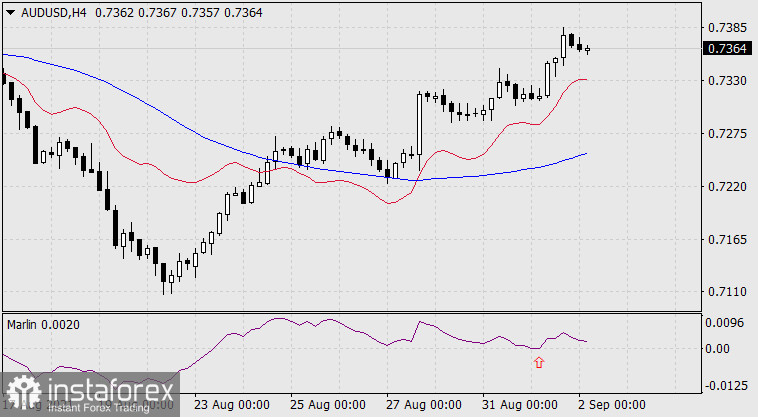Click the orange up arrow in Marlin panel
The image size is (758, 417).
[539, 363]
